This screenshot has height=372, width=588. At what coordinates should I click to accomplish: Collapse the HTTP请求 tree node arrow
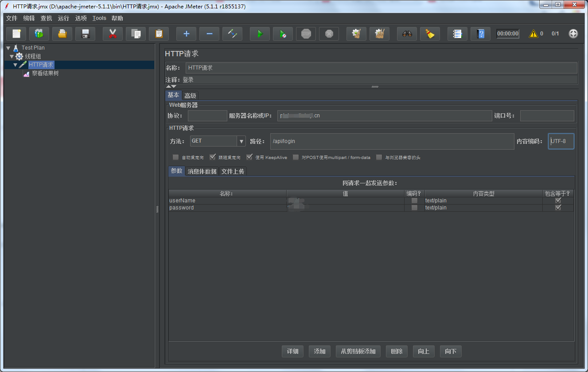(16, 65)
